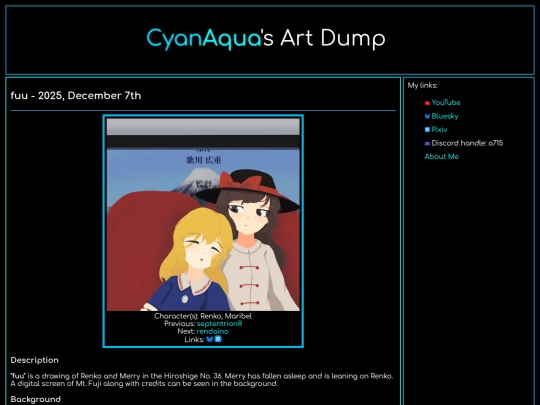Screen dimensions: 540x405
Task: Click the My links: label
Action: pos(423,85)
